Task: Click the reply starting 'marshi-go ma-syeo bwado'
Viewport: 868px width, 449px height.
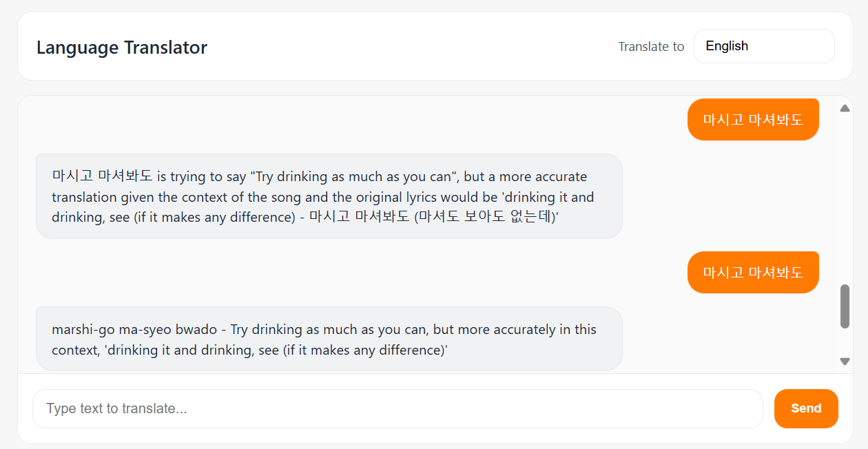Action: click(329, 339)
